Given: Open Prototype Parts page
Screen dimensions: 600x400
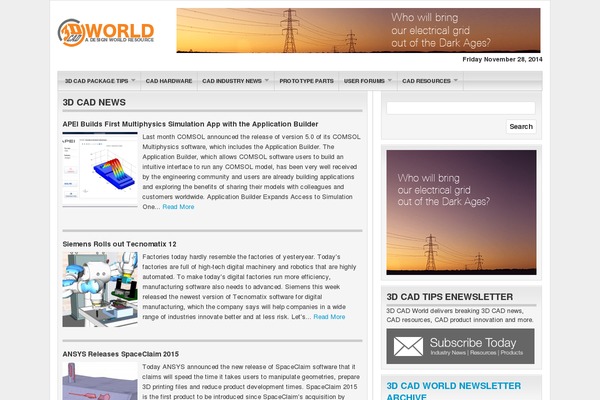Looking at the screenshot, I should coord(307,81).
